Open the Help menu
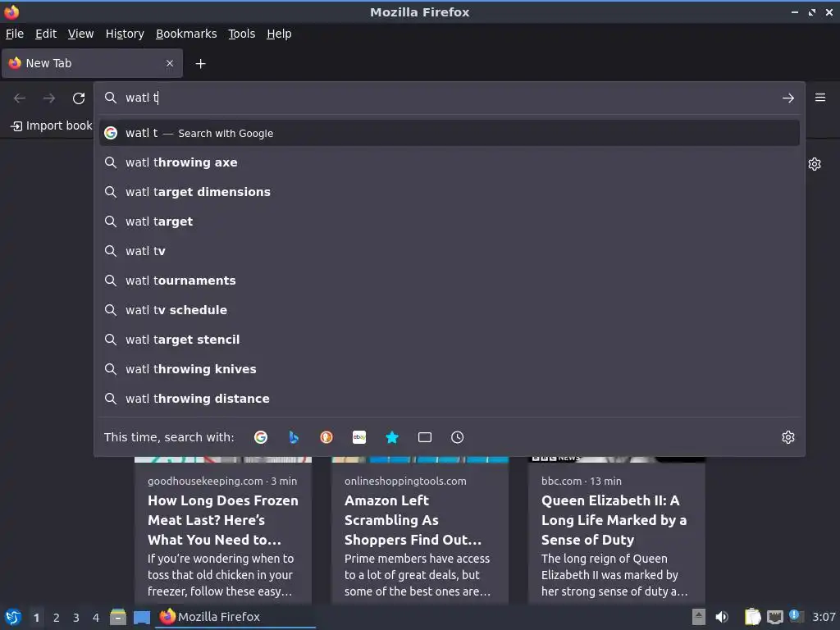The image size is (840, 630). click(x=279, y=34)
